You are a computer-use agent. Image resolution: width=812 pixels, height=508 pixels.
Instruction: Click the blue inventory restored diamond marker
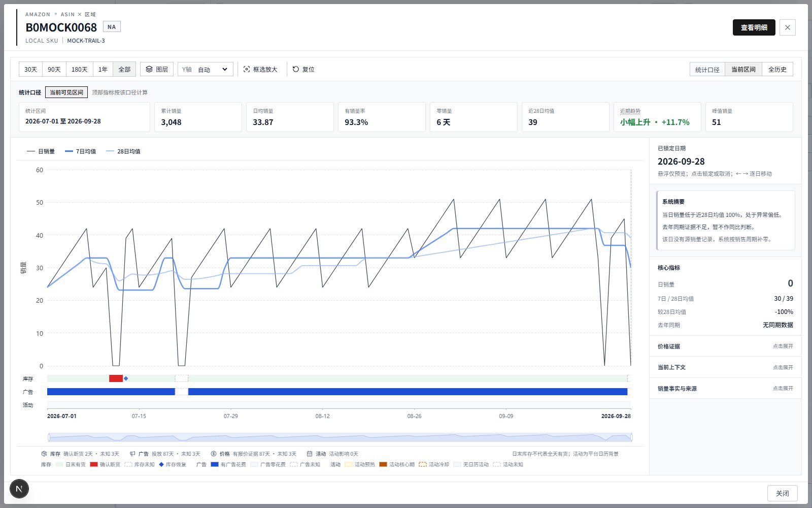[x=126, y=378]
